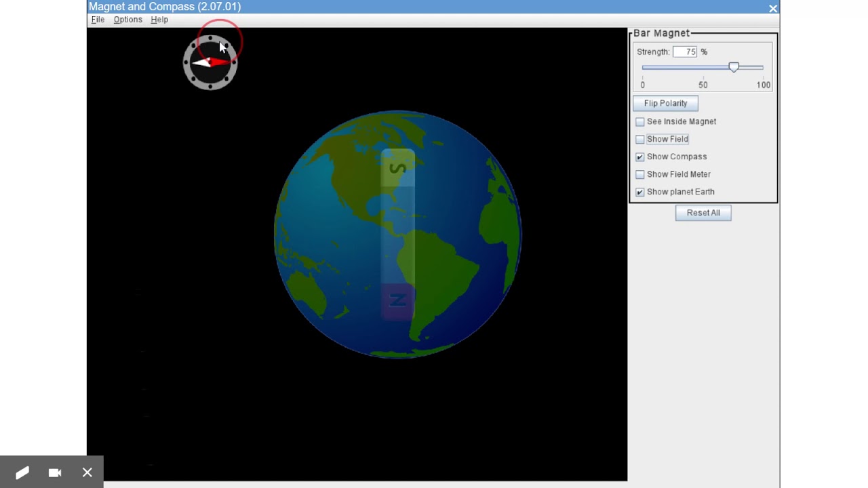Open the Options menu
868x488 pixels.
click(x=127, y=20)
